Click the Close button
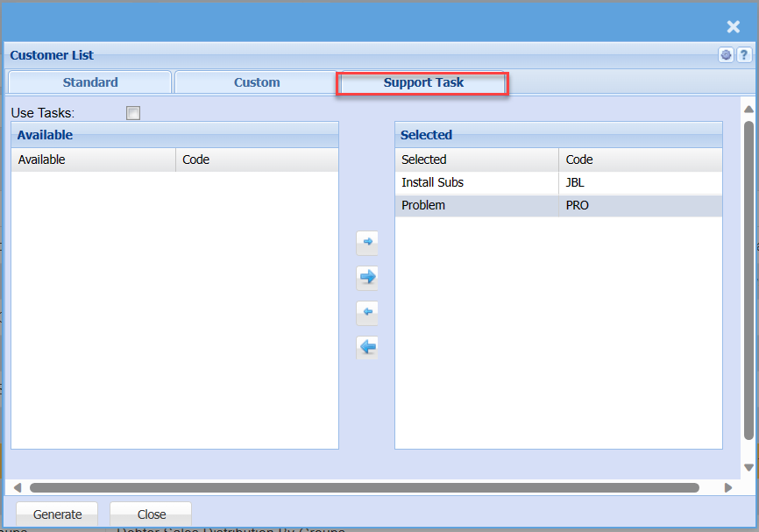This screenshot has height=532, width=759. [x=151, y=514]
